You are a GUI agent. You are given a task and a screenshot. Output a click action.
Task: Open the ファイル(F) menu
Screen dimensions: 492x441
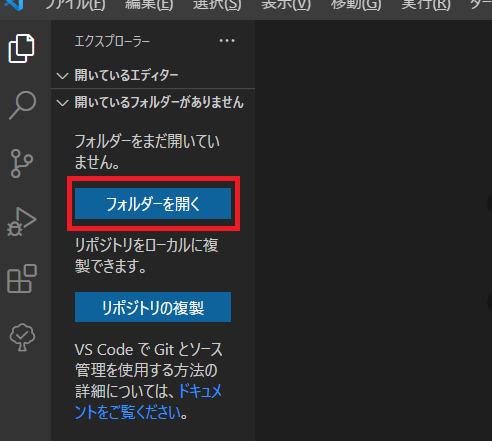[75, 5]
